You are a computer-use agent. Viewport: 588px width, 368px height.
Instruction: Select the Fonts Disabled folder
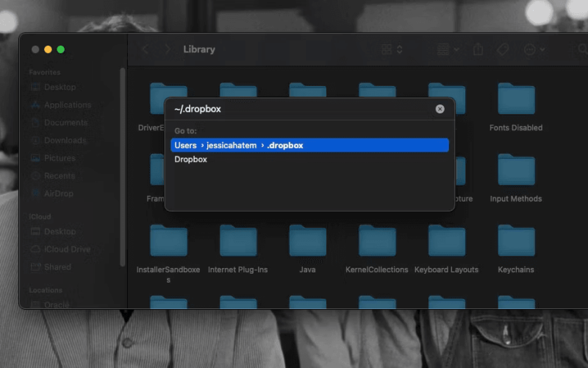(x=516, y=107)
